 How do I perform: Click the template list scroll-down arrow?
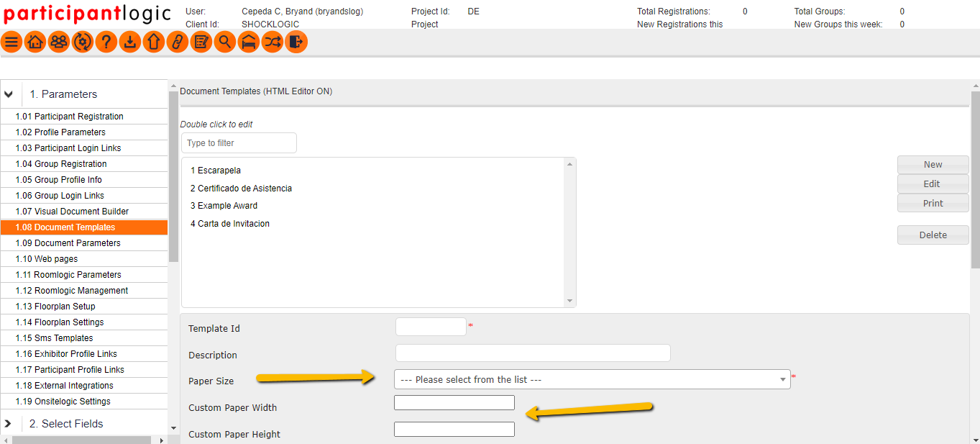570,301
